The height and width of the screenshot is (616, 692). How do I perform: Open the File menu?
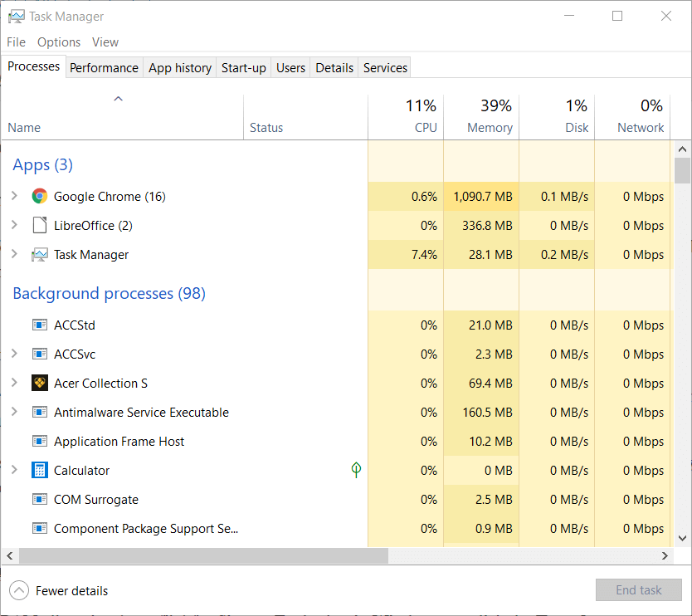click(x=16, y=42)
